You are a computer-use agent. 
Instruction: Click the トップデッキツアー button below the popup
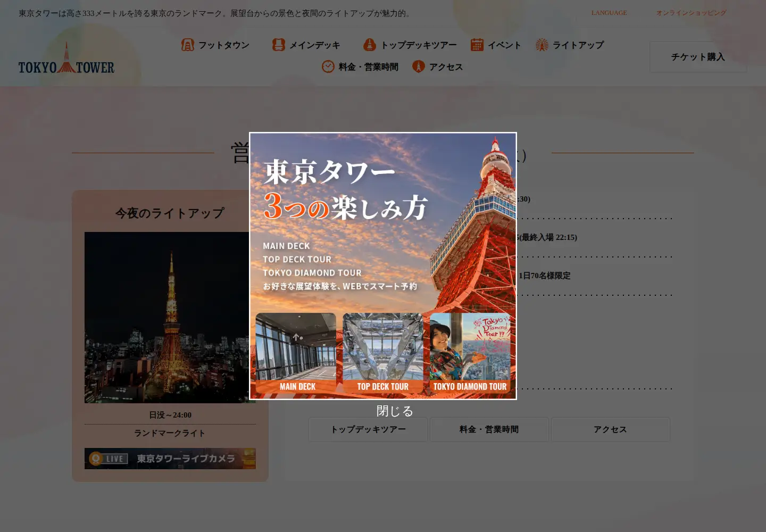tap(368, 429)
